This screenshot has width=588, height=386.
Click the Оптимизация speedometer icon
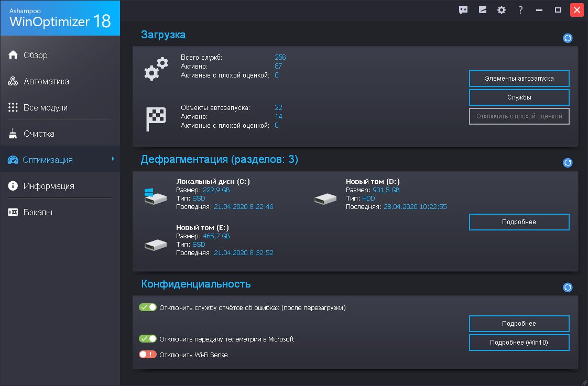13,160
